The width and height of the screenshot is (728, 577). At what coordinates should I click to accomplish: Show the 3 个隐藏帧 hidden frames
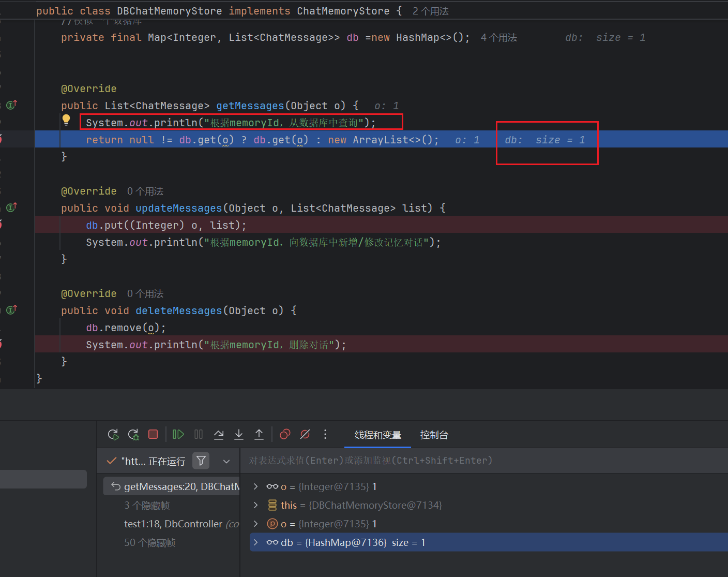(x=147, y=506)
